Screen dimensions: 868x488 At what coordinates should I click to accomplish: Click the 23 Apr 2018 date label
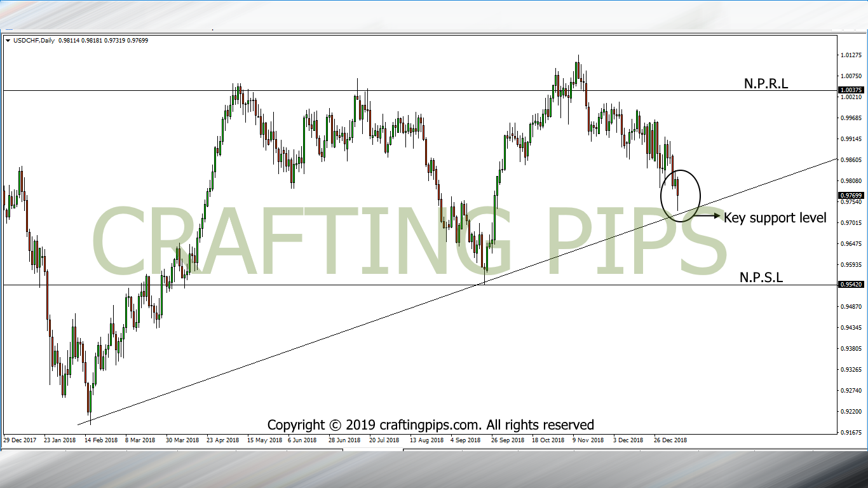click(x=222, y=440)
